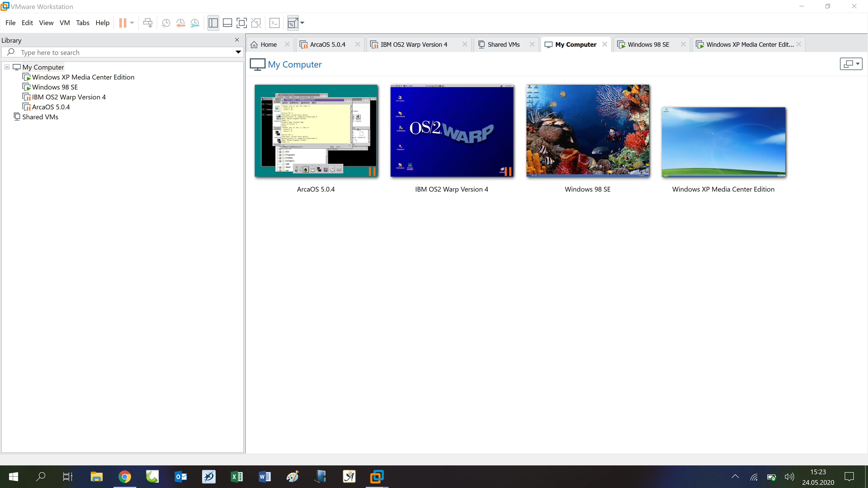Select ArcaOS 5.0.4 in Library tree
Image resolution: width=868 pixels, height=488 pixels.
click(x=51, y=107)
